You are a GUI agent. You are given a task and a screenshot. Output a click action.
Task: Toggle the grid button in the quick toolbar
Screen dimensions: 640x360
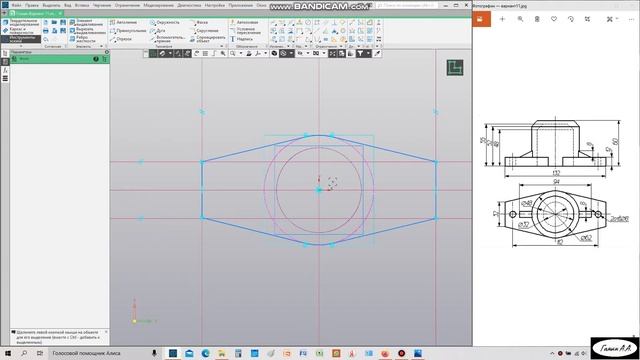click(153, 53)
